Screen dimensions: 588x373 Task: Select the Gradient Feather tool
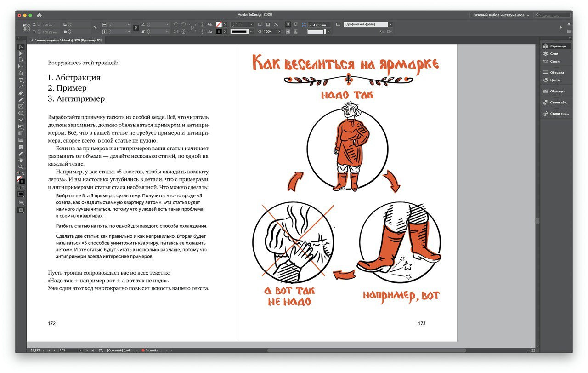pos(21,140)
